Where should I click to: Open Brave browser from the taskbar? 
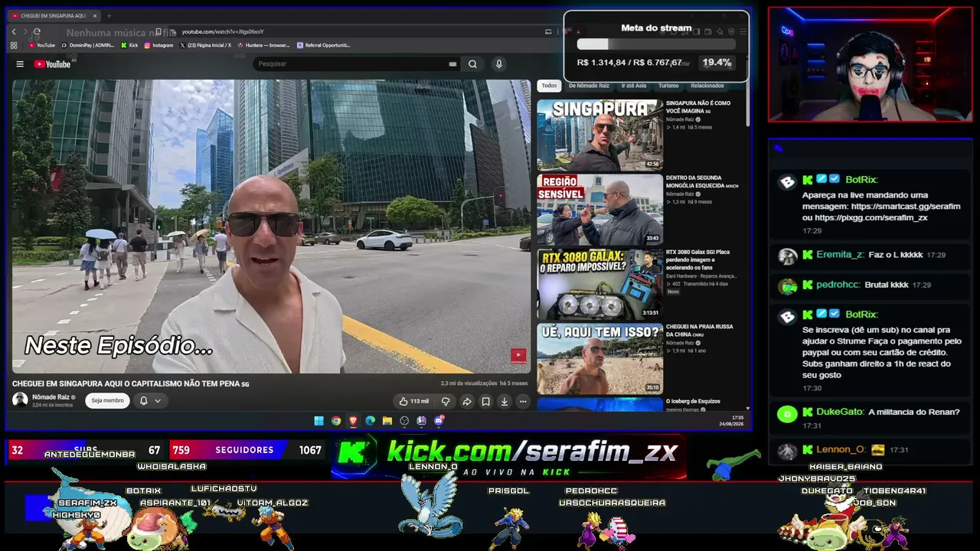point(353,421)
